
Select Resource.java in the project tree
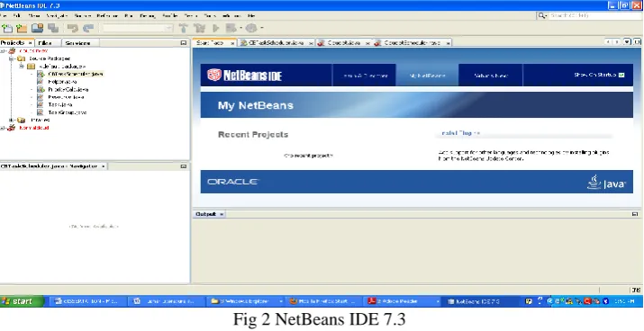click(x=66, y=97)
